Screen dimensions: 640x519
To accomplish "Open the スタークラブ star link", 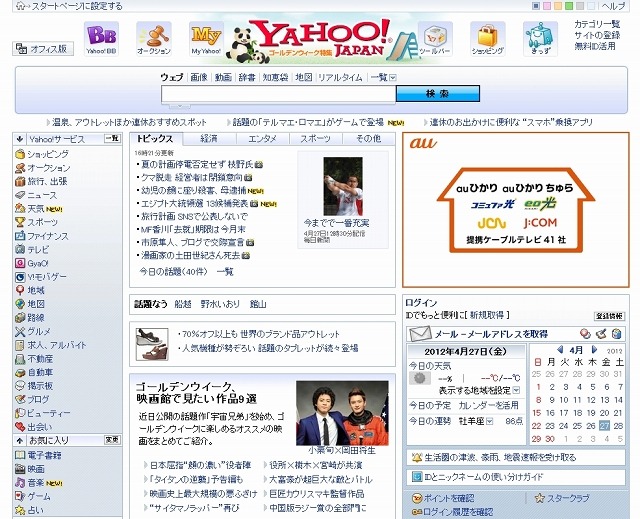I will pos(568,498).
